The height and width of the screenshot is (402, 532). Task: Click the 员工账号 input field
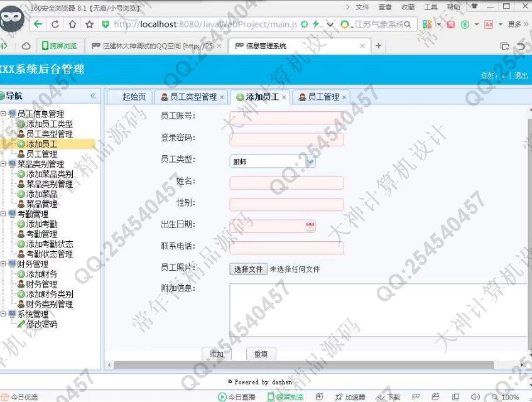286,117
